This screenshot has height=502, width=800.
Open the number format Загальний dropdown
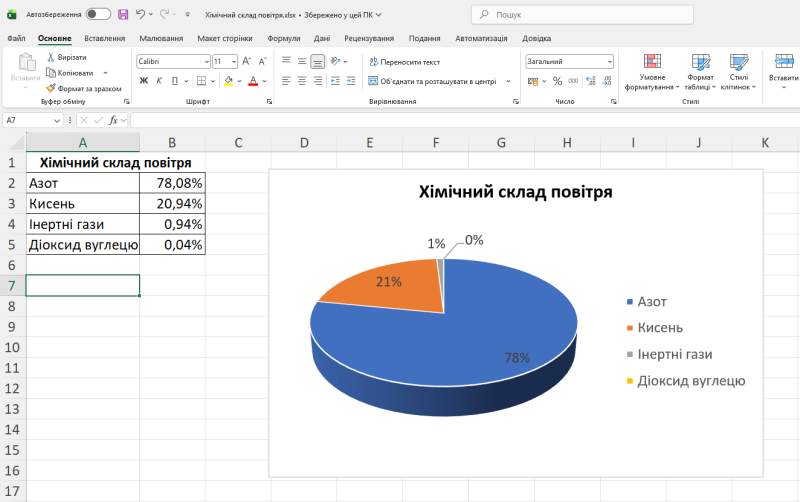tap(609, 61)
